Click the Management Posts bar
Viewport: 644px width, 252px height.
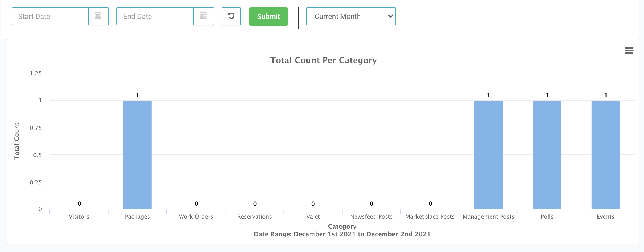(x=488, y=155)
